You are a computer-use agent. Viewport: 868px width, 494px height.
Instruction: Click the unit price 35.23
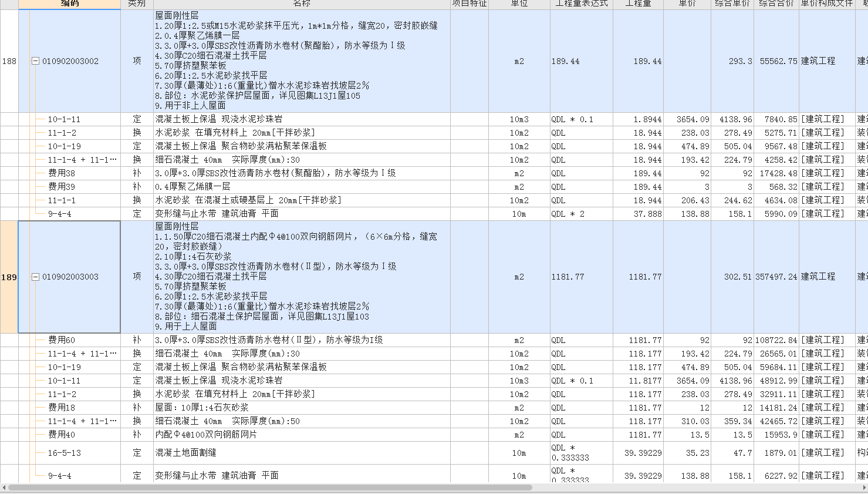tap(698, 453)
